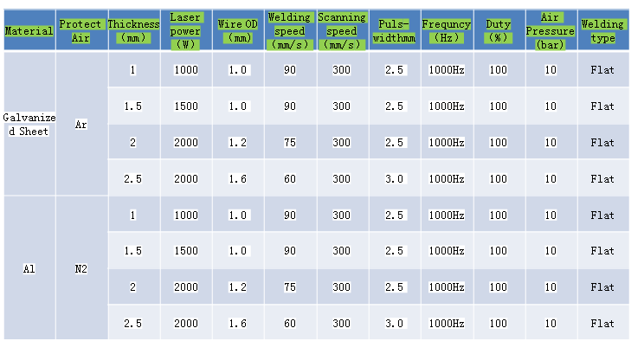The image size is (644, 354).
Task: Click the Galvanized Sheet material cell
Action: (29, 124)
